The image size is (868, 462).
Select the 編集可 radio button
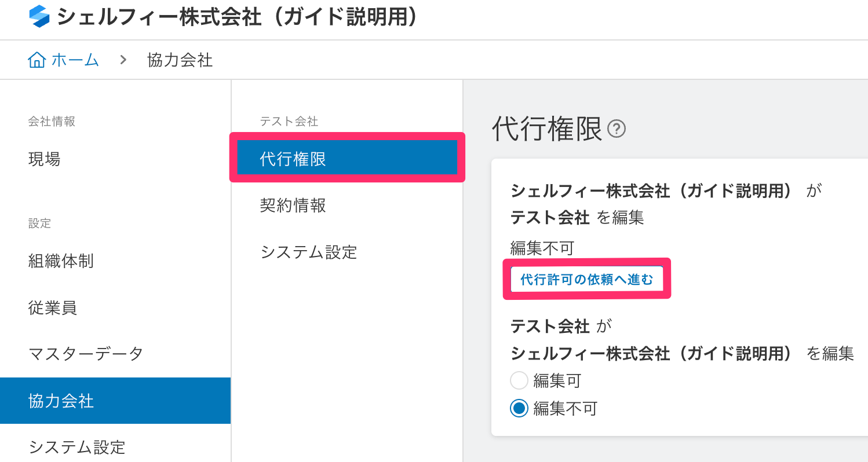pos(519,381)
